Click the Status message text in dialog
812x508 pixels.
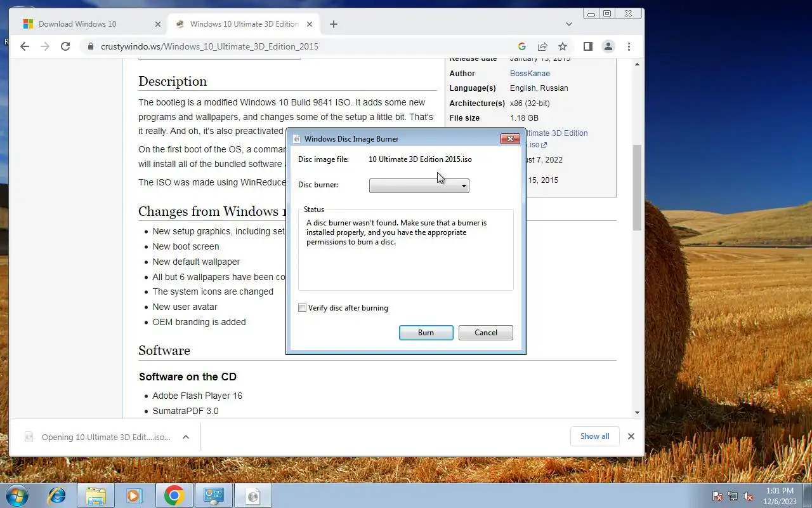click(396, 232)
